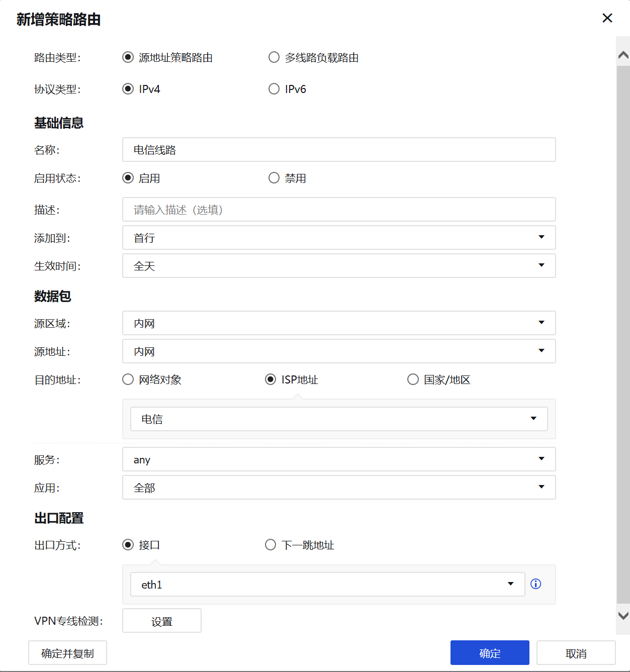The width and height of the screenshot is (630, 672).
Task: Open the 添加到 dropdown
Action: pos(338,238)
